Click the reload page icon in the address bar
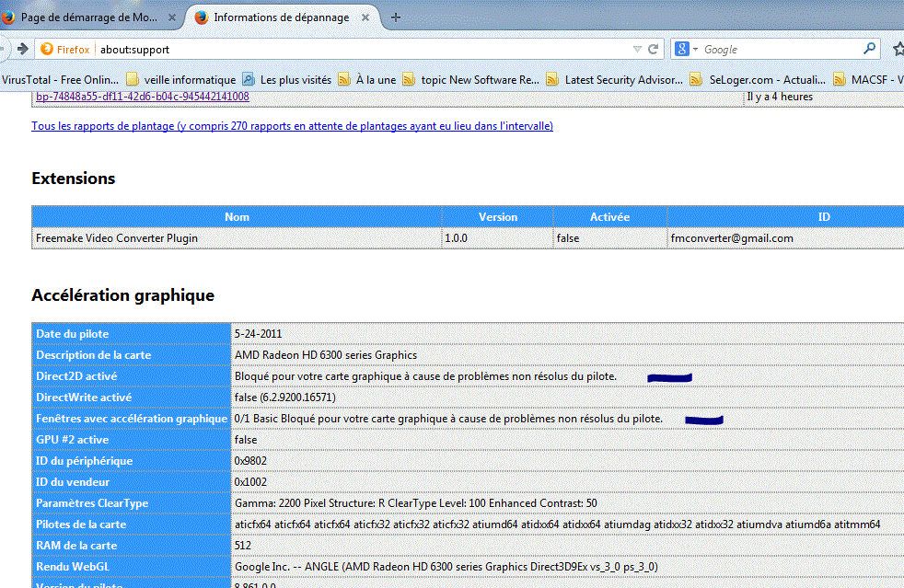 coord(652,49)
